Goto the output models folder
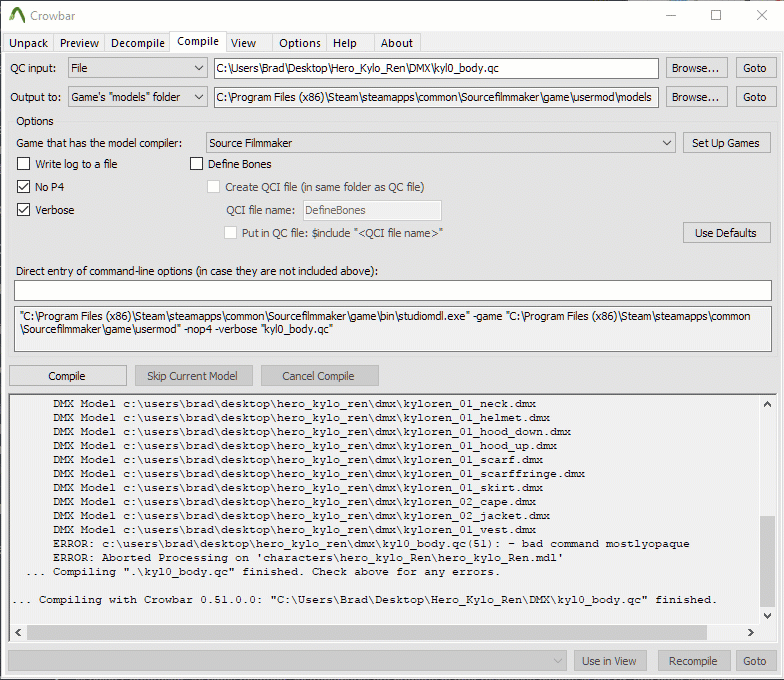The width and height of the screenshot is (784, 680). coord(754,97)
